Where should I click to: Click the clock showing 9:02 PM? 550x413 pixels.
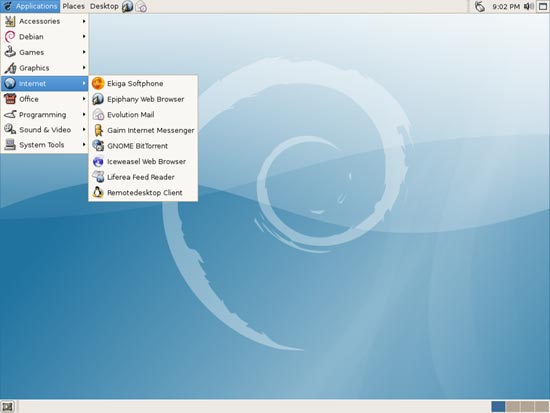pyautogui.click(x=506, y=6)
